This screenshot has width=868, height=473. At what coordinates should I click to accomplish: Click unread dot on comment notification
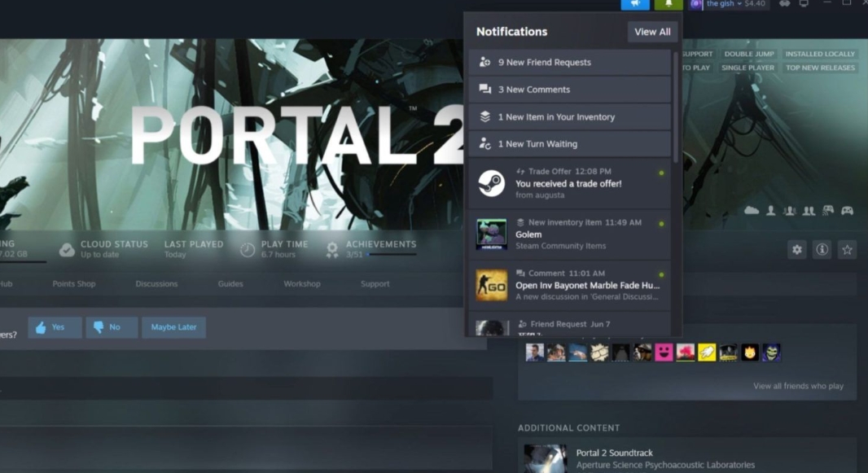pyautogui.click(x=661, y=275)
